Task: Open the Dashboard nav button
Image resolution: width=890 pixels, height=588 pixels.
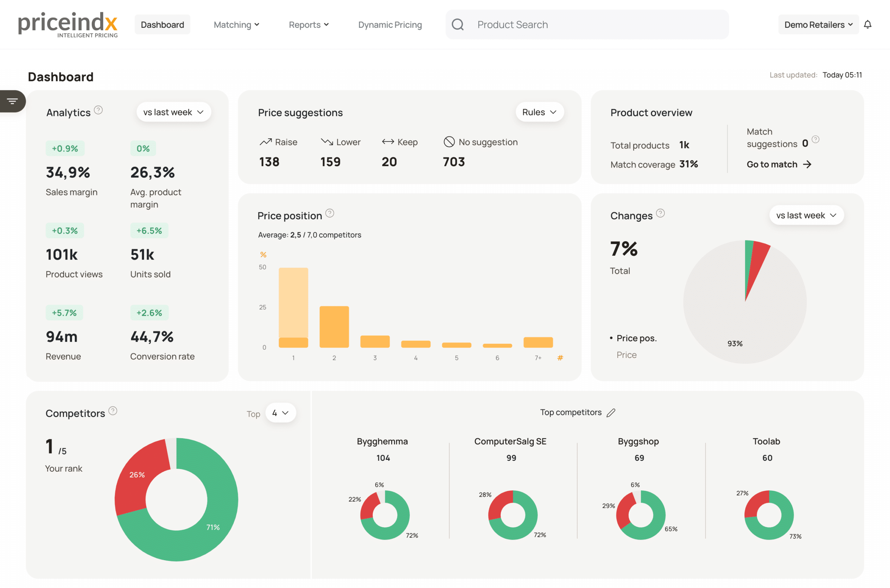Action: pos(162,25)
